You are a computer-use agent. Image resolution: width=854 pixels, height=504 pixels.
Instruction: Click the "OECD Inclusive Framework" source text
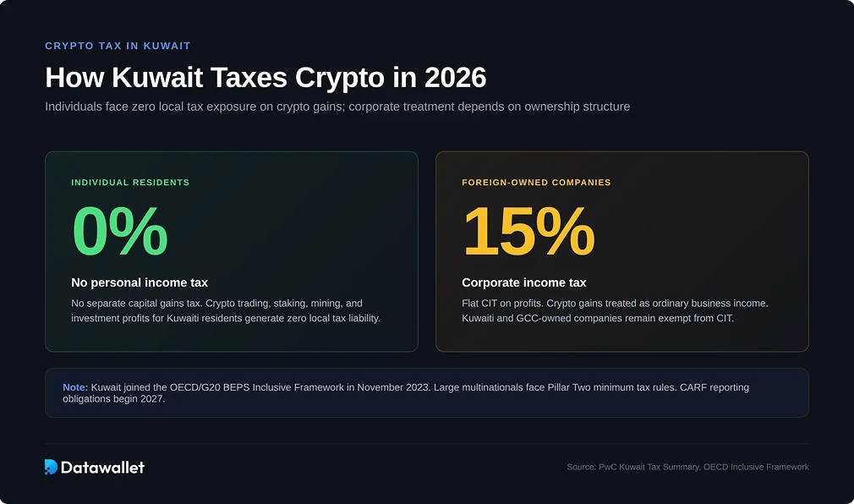(x=756, y=467)
